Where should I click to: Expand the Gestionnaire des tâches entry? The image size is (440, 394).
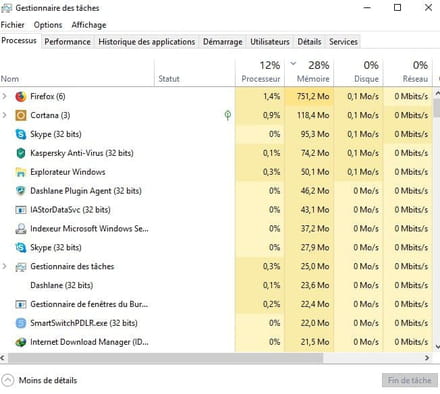(4, 266)
